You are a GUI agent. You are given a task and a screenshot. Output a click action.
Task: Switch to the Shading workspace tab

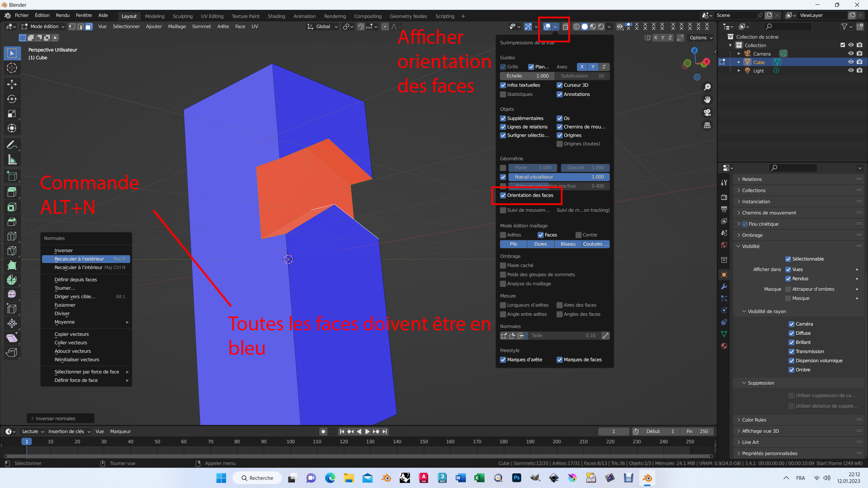pos(276,16)
